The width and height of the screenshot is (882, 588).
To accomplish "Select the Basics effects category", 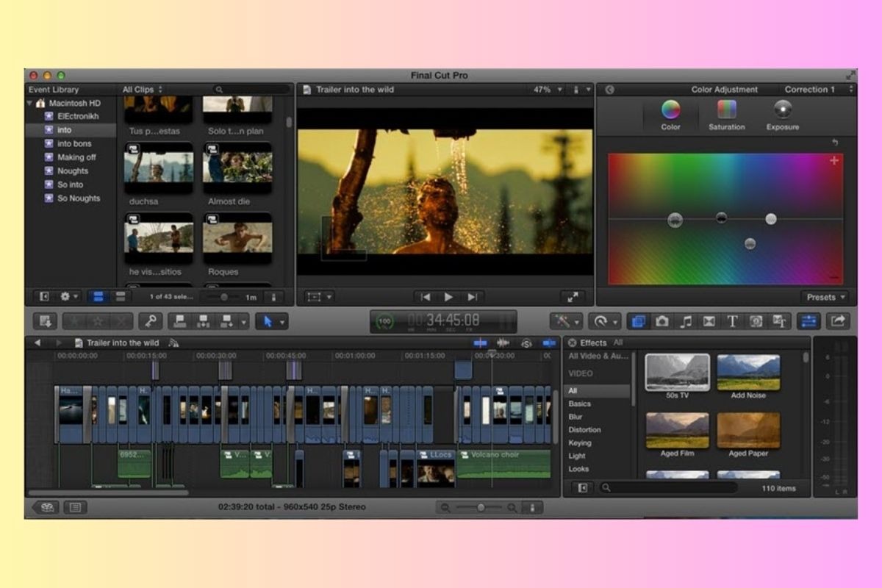I will (x=579, y=404).
